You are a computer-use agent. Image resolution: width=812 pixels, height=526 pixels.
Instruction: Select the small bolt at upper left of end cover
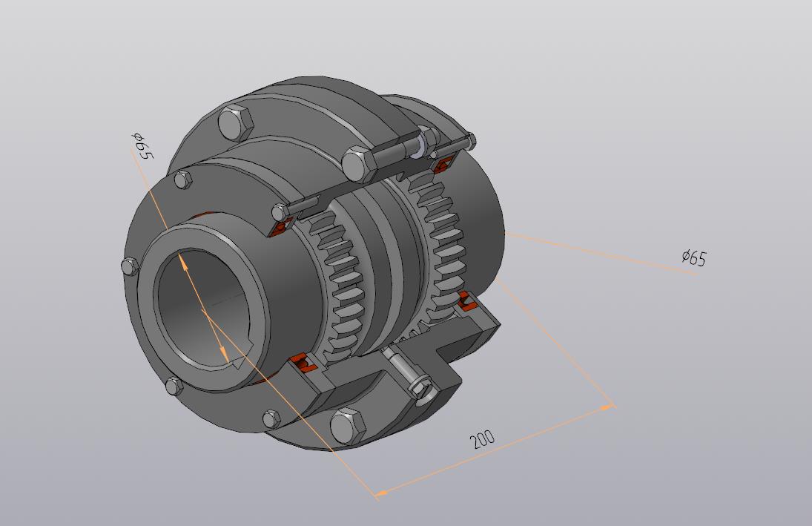[x=182, y=180]
